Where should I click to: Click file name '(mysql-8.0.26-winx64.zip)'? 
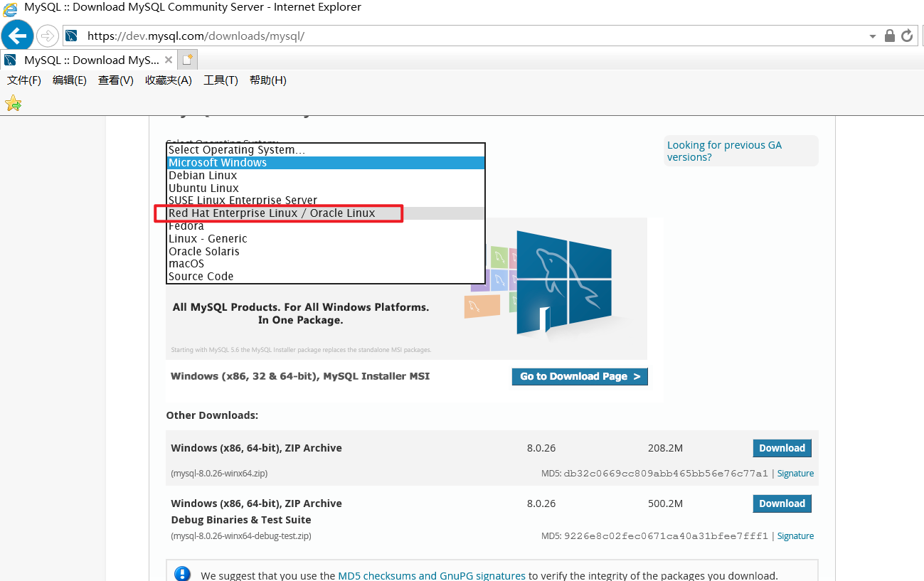pos(219,474)
